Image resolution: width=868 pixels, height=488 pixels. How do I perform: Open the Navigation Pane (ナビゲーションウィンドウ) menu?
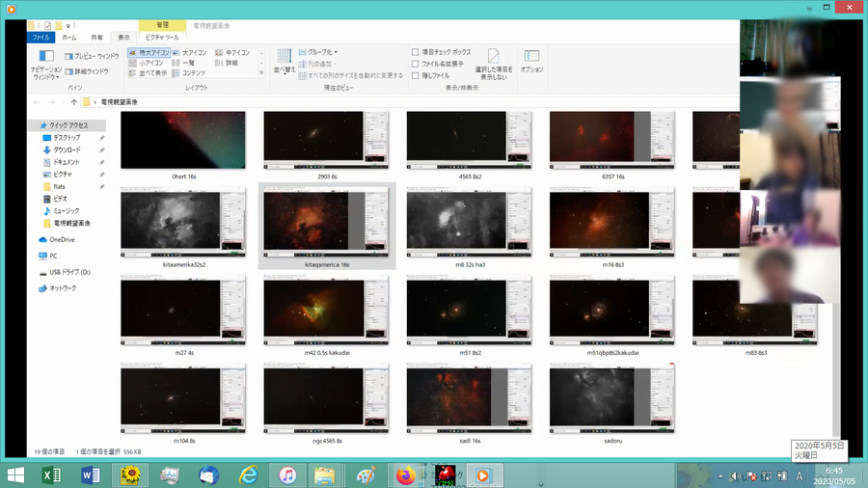pyautogui.click(x=46, y=66)
